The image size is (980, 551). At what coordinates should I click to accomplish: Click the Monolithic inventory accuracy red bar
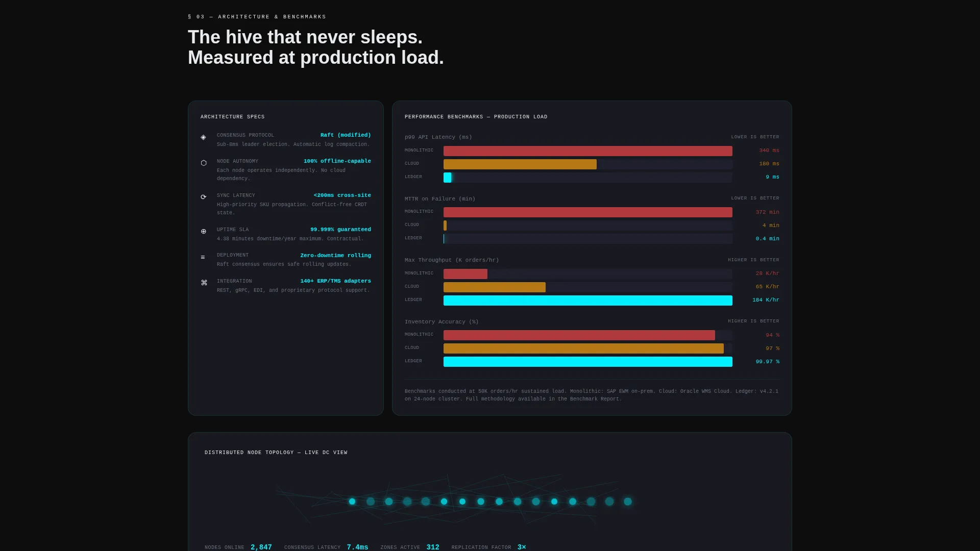579,335
